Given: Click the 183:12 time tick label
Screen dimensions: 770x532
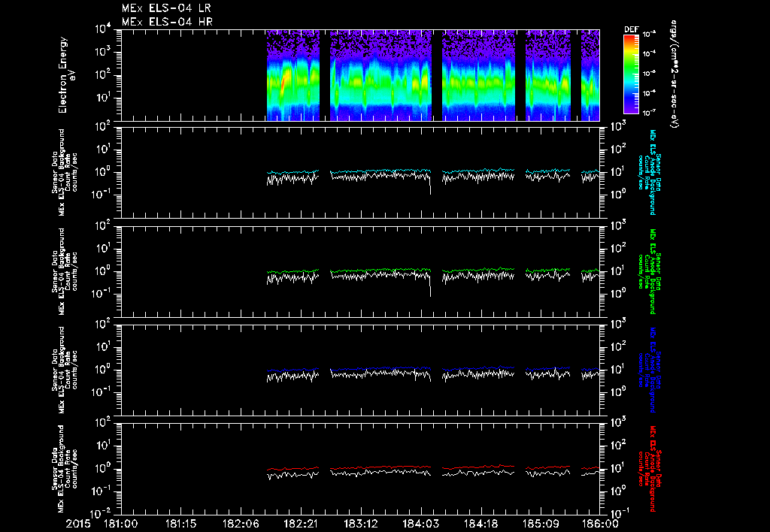Looking at the screenshot, I should (361, 523).
